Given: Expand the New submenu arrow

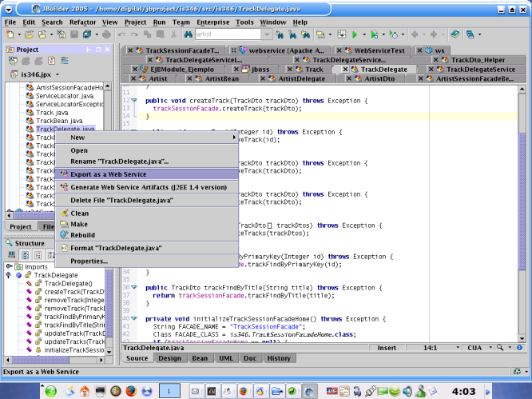Looking at the screenshot, I should 234,138.
